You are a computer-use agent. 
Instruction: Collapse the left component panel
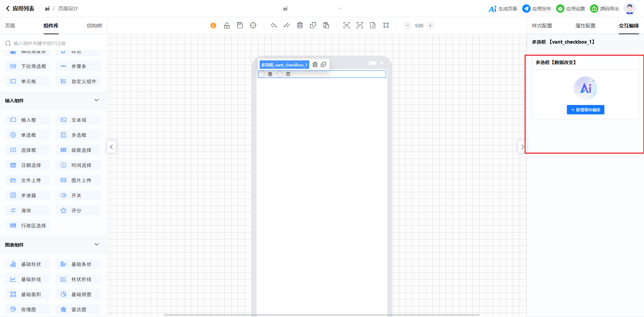111,147
